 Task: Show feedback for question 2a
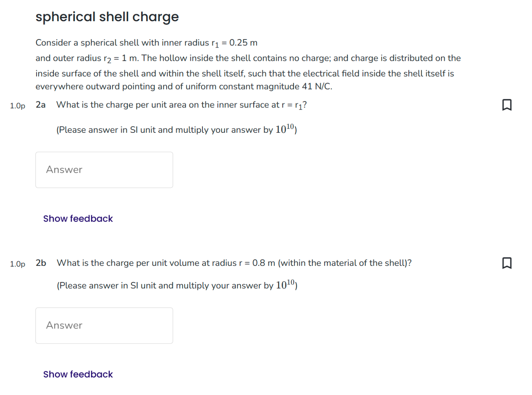click(x=78, y=218)
